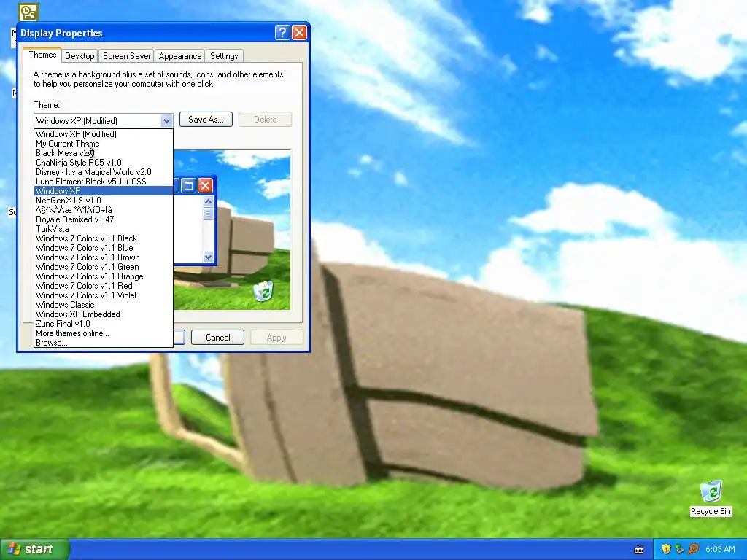Choose NeoGenX LS v1.0 theme

104,201
